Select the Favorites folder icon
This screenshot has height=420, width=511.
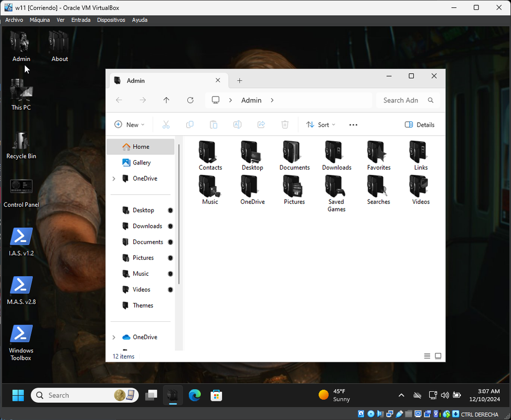378,155
